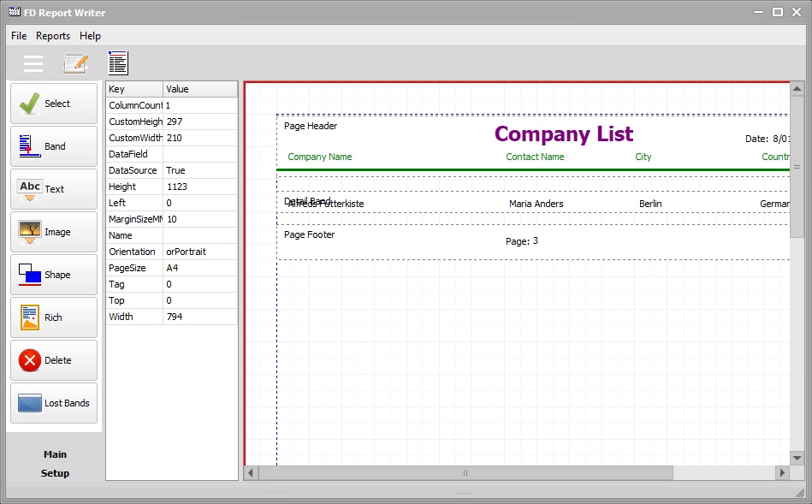812x504 pixels.
Task: Click the Key column header
Action: coord(134,89)
